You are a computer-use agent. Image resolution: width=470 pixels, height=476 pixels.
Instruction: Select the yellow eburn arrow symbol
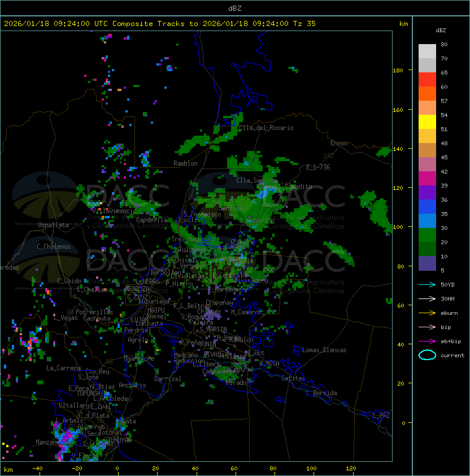[427, 313]
